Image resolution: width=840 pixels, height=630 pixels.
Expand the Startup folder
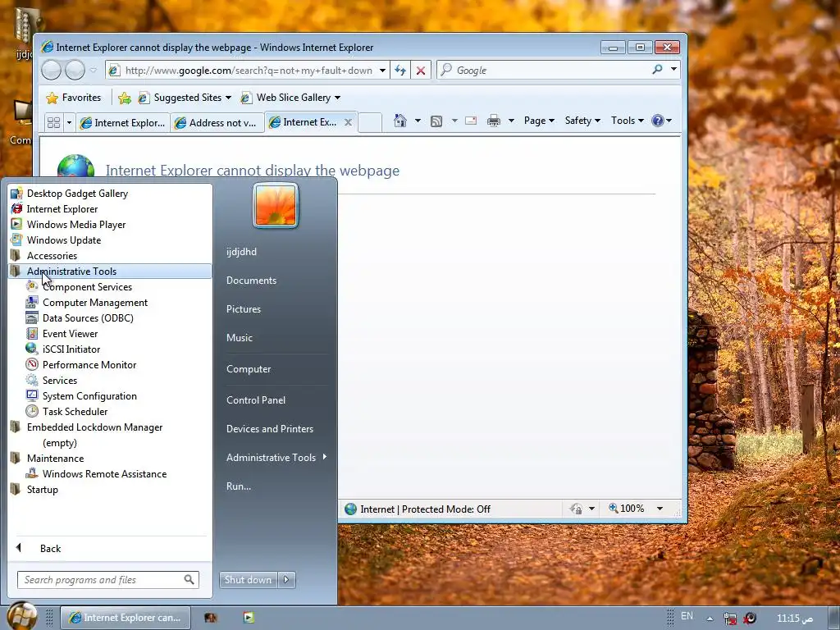[110, 489]
